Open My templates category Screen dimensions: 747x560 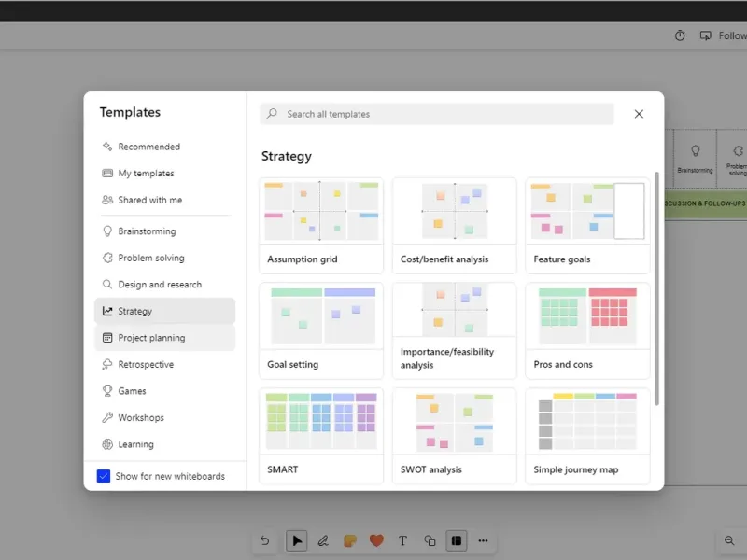pyautogui.click(x=165, y=174)
